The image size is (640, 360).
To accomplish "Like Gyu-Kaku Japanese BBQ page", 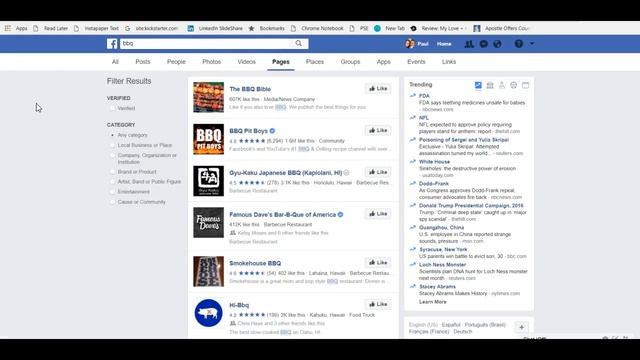I will pos(378,172).
